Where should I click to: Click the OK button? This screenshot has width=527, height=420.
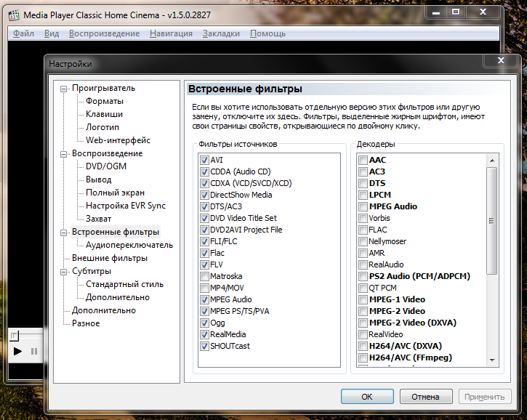367,397
